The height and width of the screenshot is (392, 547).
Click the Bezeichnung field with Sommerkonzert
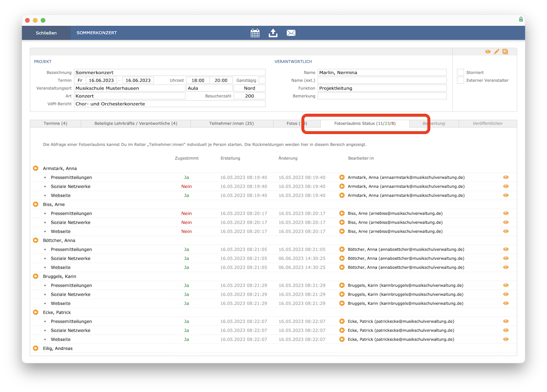click(x=170, y=72)
